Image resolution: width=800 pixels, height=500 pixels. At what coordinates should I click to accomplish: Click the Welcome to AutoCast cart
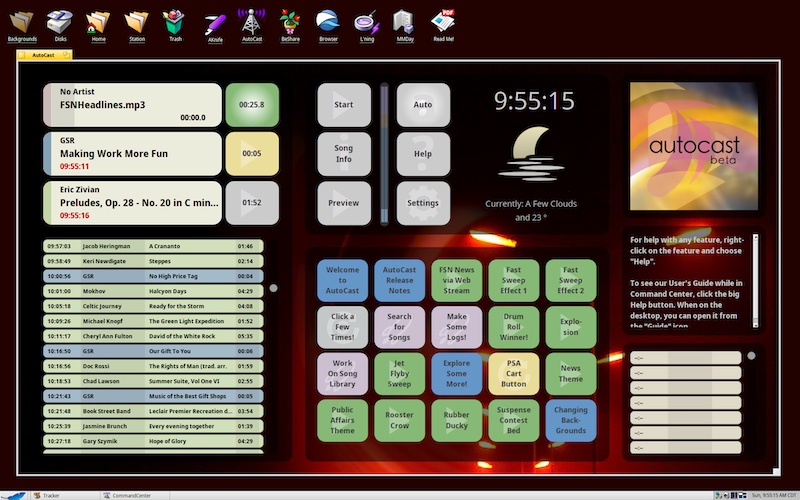click(342, 280)
